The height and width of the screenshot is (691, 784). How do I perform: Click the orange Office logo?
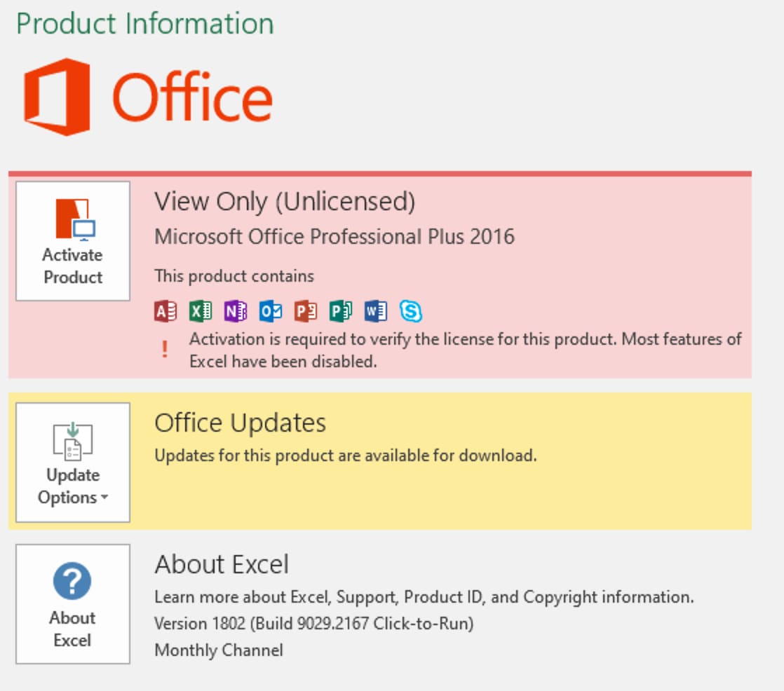[x=148, y=97]
